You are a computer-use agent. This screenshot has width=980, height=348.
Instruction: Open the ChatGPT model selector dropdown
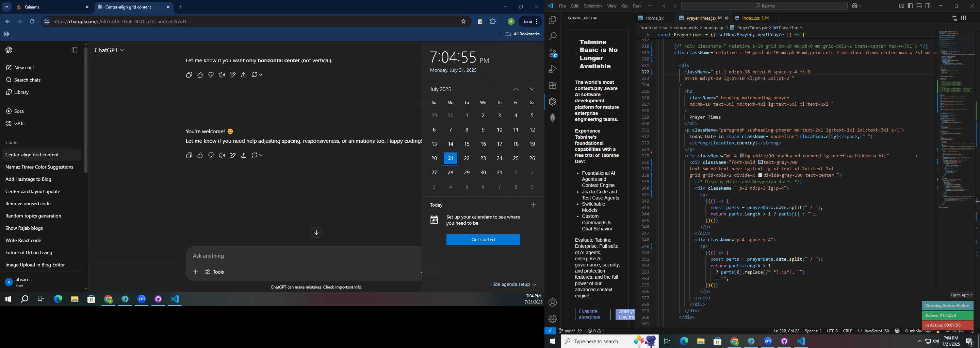pyautogui.click(x=109, y=50)
